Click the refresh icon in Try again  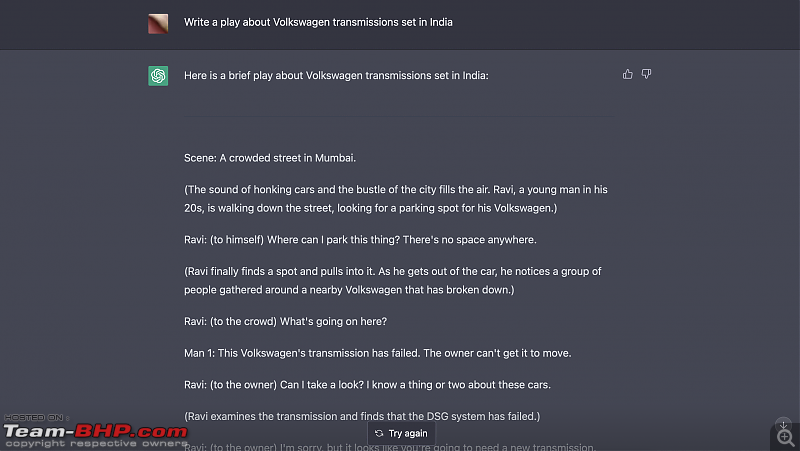click(x=379, y=434)
